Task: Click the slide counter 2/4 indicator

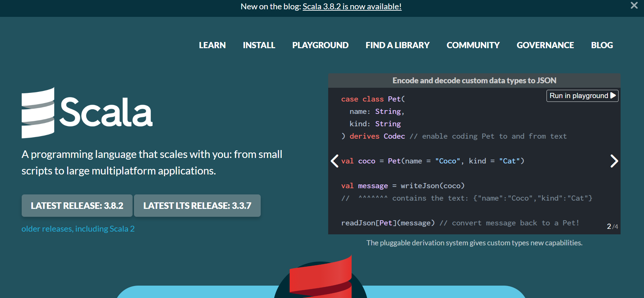Action: (612, 226)
